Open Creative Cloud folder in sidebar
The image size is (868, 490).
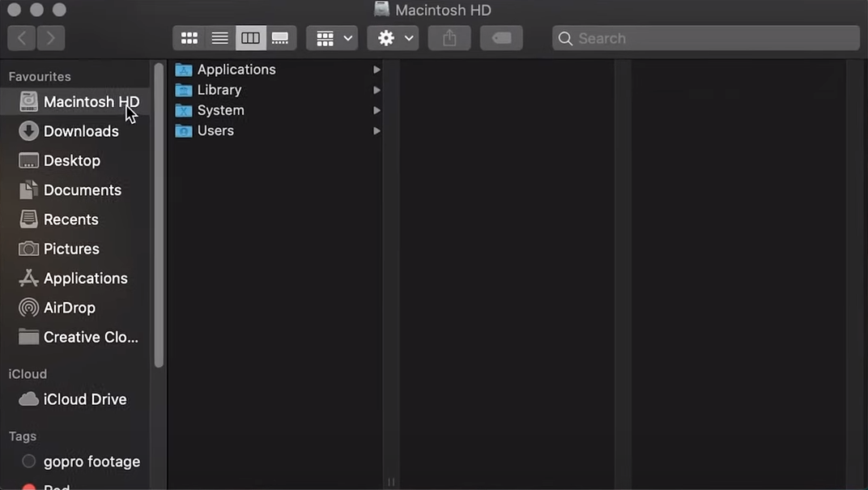[78, 337]
